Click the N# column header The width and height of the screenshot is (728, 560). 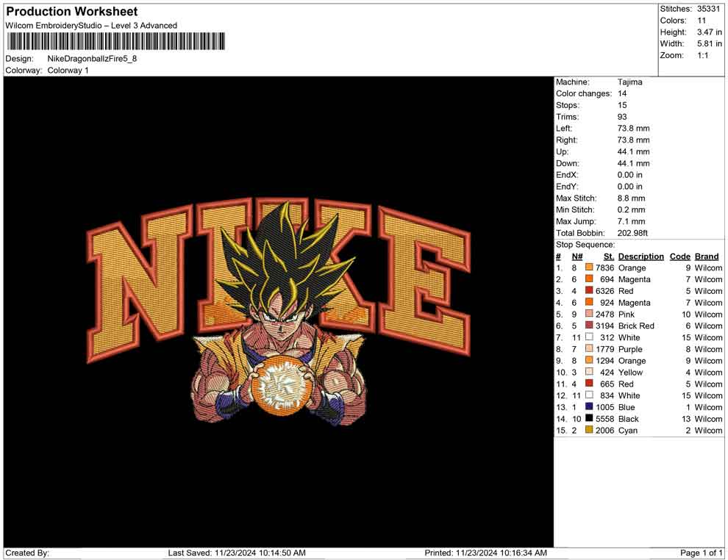tap(577, 256)
